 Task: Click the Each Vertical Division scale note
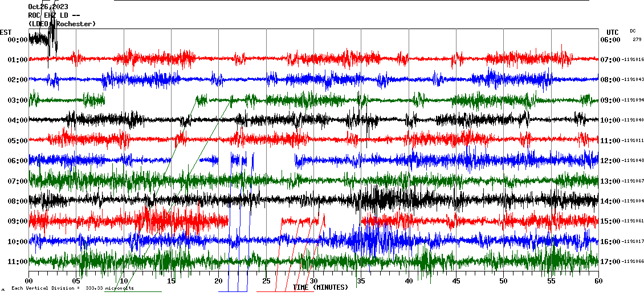point(73,289)
